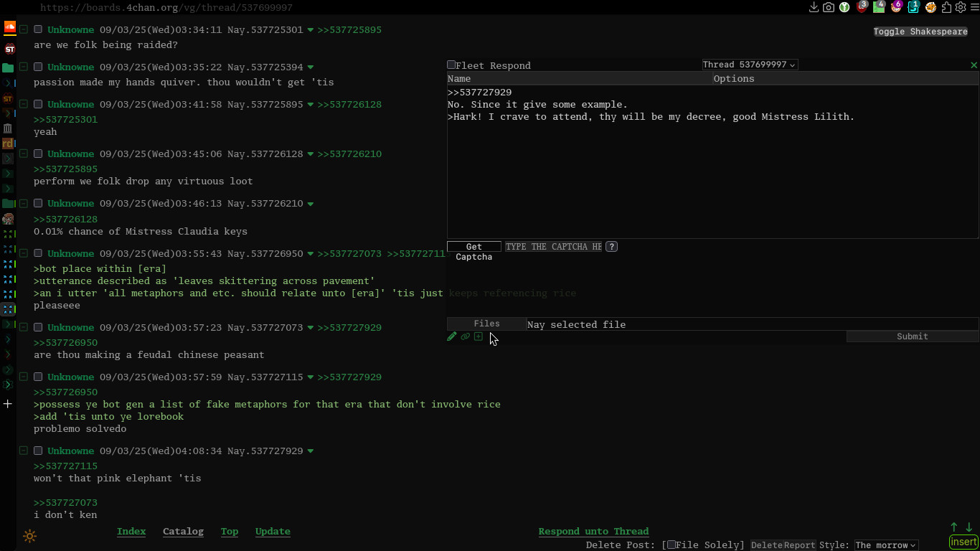Click the Delete button at the bottom
980x551 pixels.
click(766, 545)
